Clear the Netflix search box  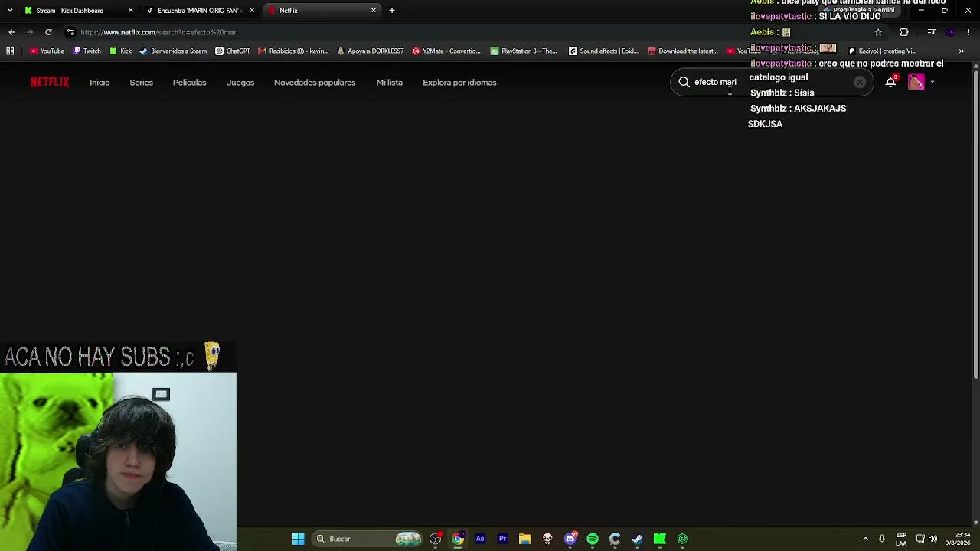(x=860, y=82)
